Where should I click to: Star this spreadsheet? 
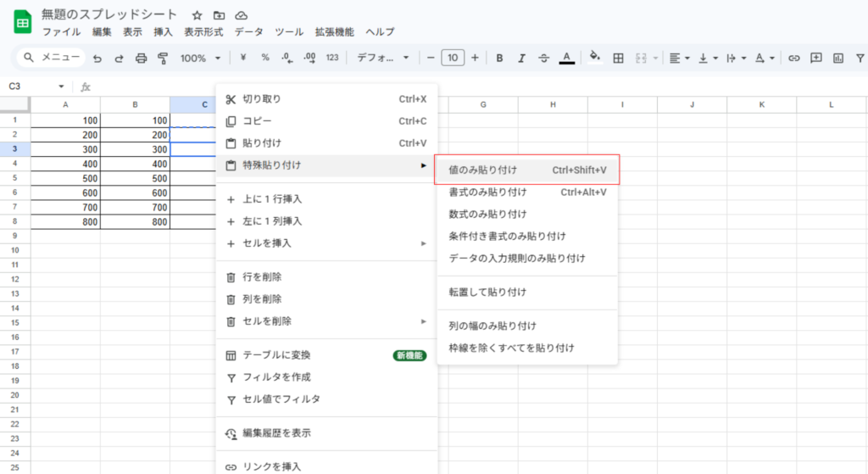197,15
